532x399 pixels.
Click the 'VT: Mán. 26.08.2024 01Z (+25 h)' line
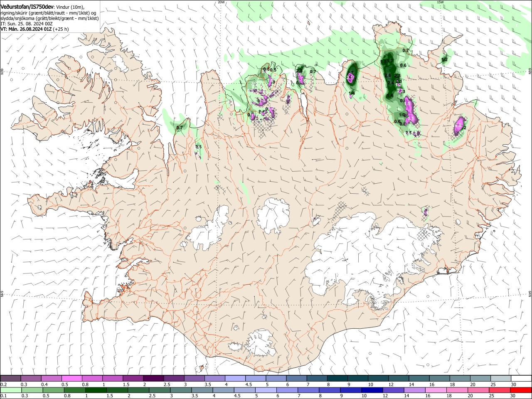point(34,29)
